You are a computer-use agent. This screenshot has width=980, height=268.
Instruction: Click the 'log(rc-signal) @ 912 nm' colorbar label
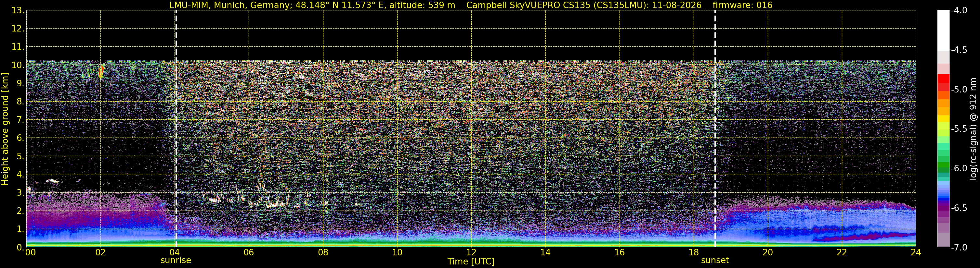click(x=973, y=129)
